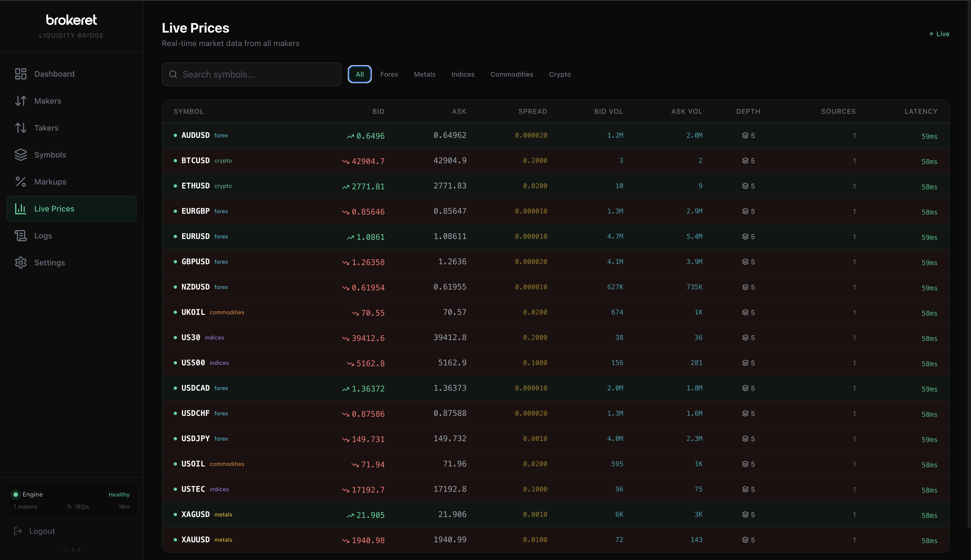Open the Markups percent icon
The height and width of the screenshot is (560, 971).
tap(21, 181)
